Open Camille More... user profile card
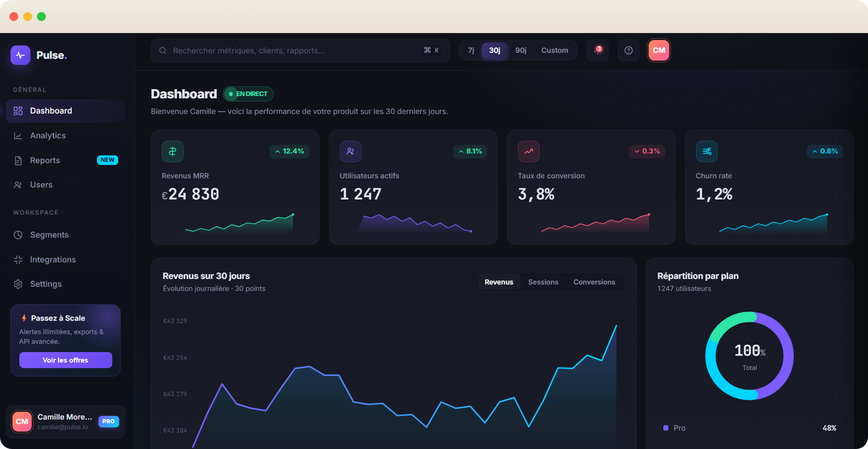 point(65,422)
